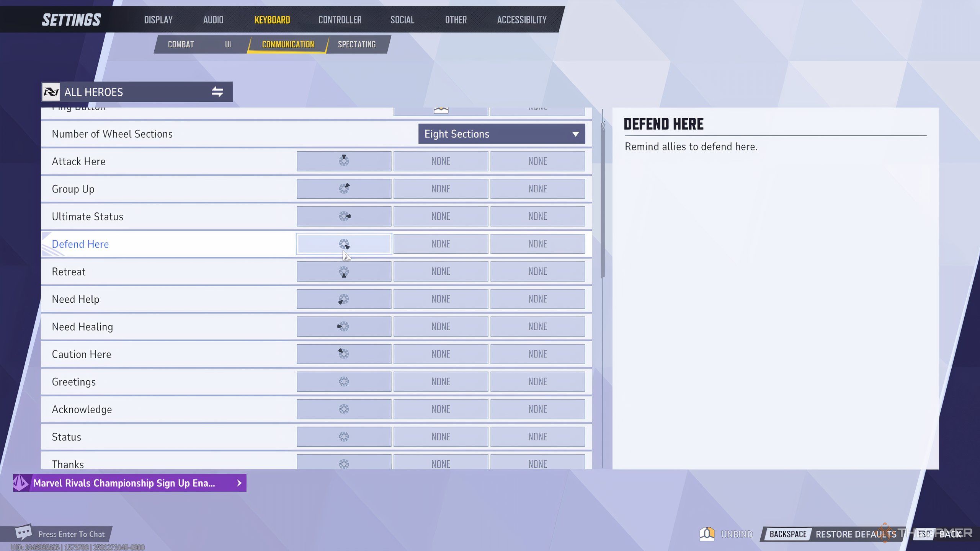This screenshot has height=551, width=980.
Task: Select the Greetings ping wheel icon
Action: pos(344,381)
